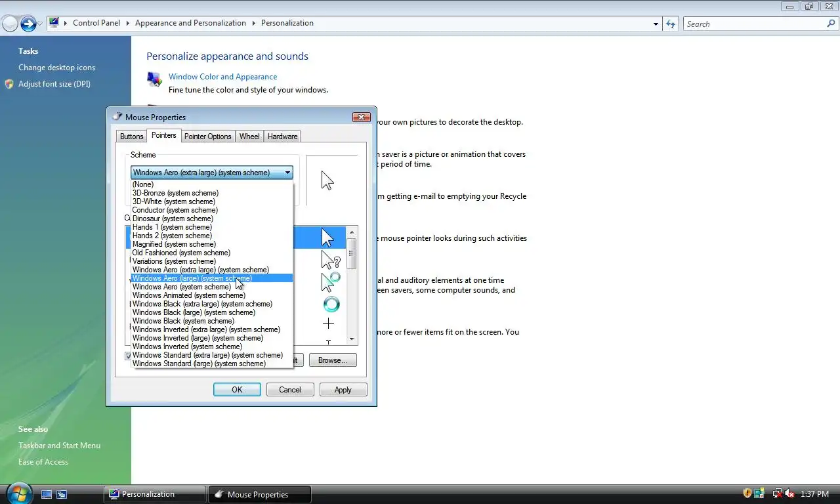The width and height of the screenshot is (840, 504).
Task: Click Mouse Properties taskbar button
Action: (x=260, y=494)
